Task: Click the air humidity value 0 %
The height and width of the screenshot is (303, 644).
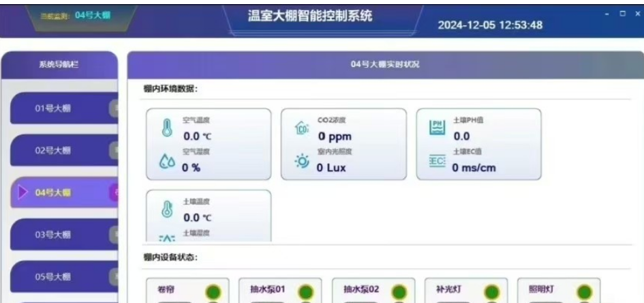Action: pyautogui.click(x=191, y=167)
